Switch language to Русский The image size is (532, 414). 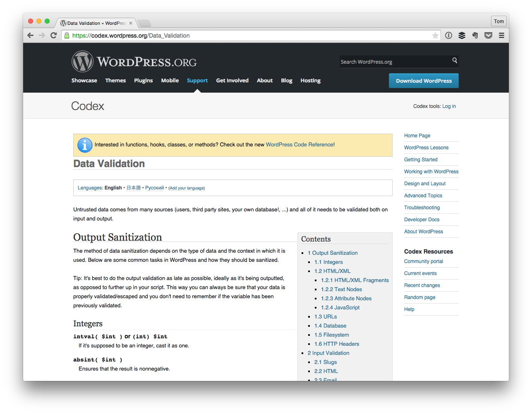point(155,188)
